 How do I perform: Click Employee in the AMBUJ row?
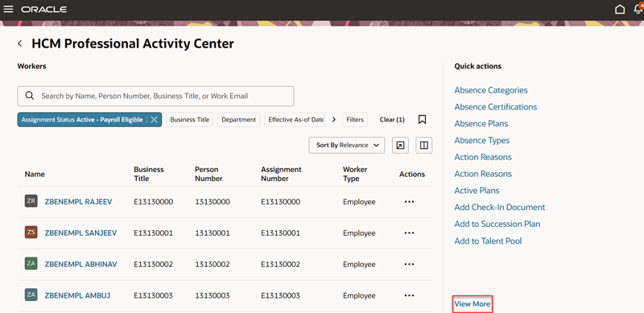(x=359, y=295)
